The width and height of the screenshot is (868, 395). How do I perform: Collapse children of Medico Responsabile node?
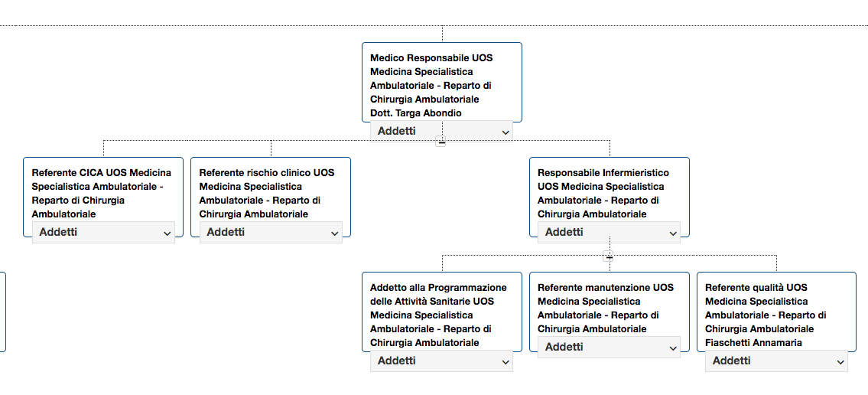pos(441,142)
